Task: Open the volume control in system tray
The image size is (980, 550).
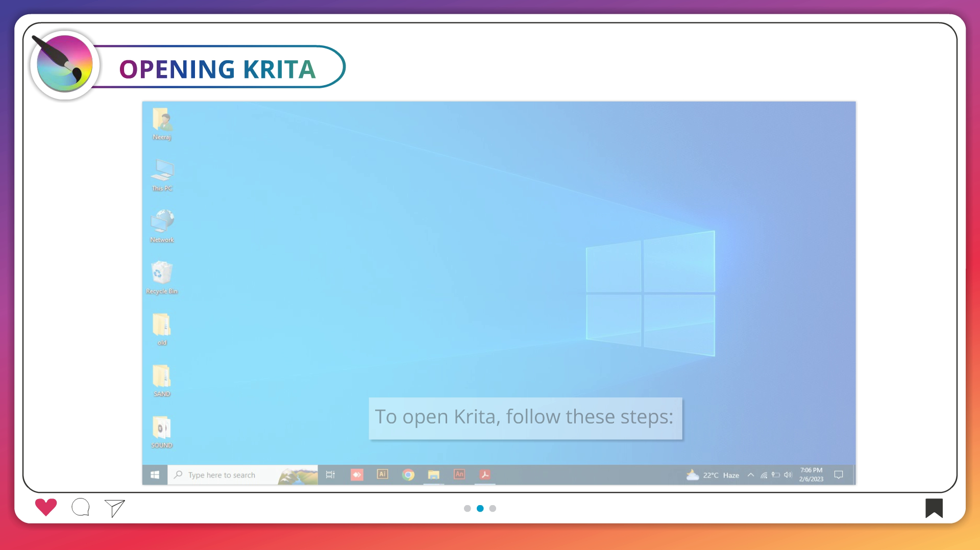Action: (788, 475)
